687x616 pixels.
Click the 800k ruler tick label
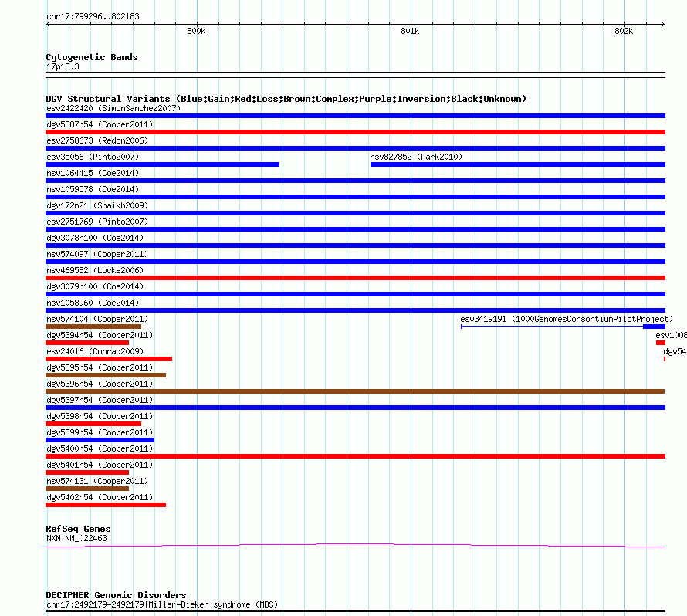[196, 31]
